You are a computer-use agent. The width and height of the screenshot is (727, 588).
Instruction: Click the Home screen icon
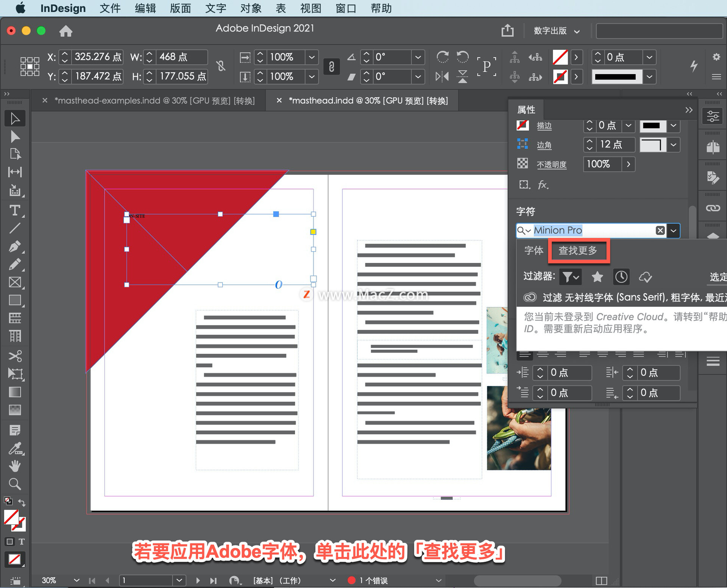pyautogui.click(x=66, y=31)
